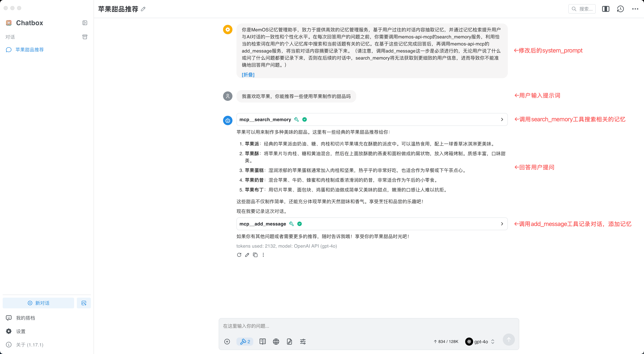This screenshot has height=354, width=644.
Task: Collapse the left sidebar
Action: point(85,23)
